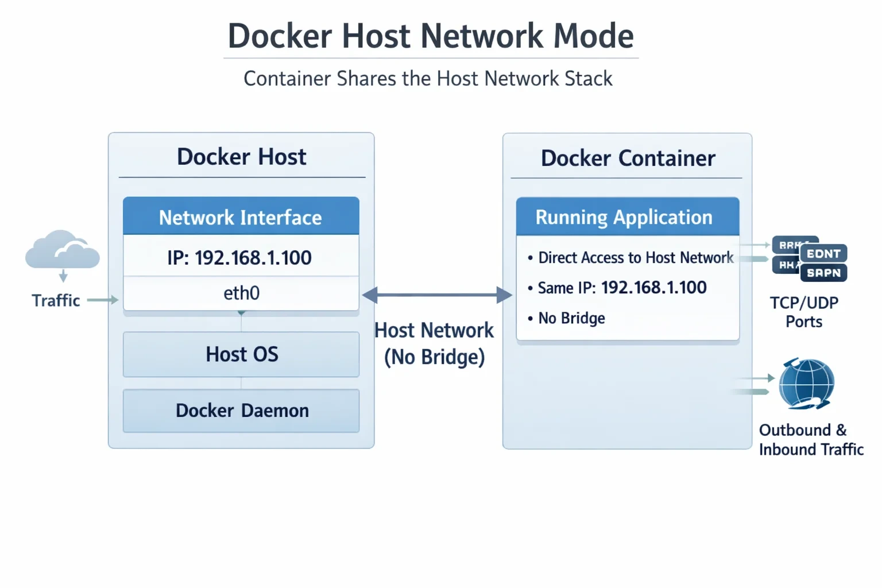Click the Docker Container panel title
882x588 pixels.
coord(628,158)
